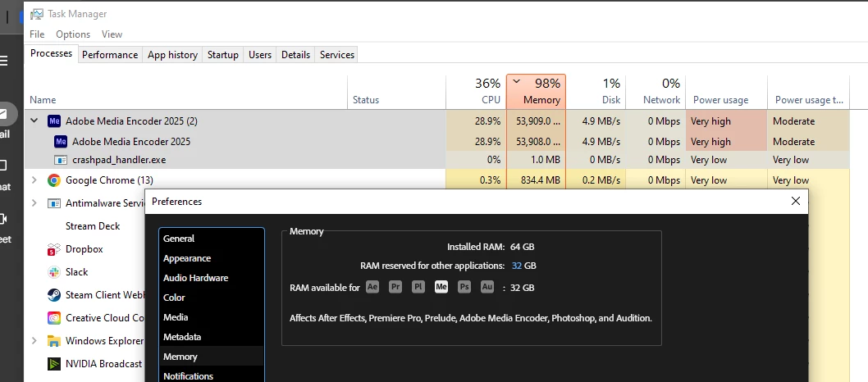Image resolution: width=868 pixels, height=382 pixels.
Task: Click the hamburger menu icon in the left app
Action: [3, 61]
